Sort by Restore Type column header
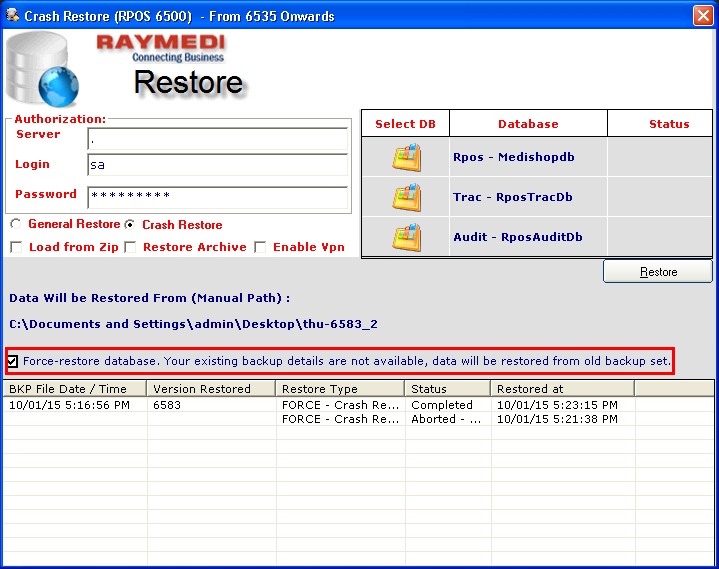 pos(340,389)
